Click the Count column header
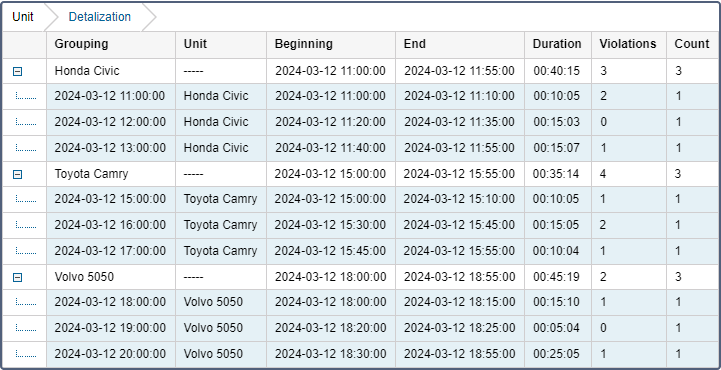 pos(692,45)
